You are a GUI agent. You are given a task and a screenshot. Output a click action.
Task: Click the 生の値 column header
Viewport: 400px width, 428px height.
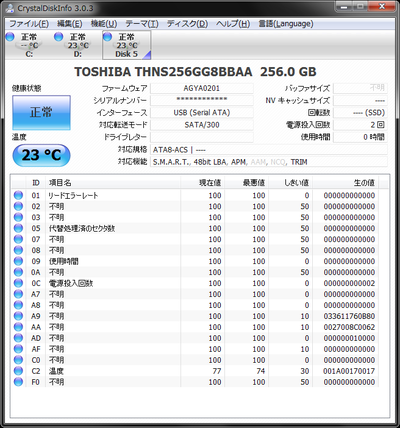click(346, 183)
